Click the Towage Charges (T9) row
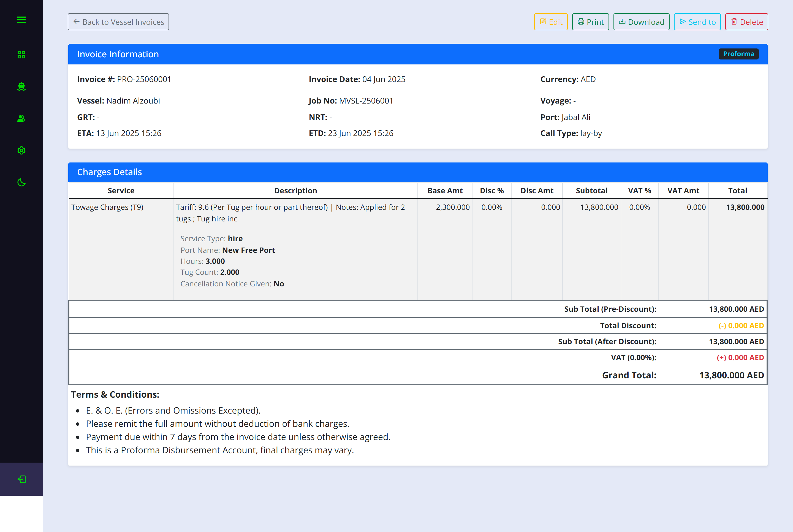Screen dimensions: 793x532 tap(107, 207)
